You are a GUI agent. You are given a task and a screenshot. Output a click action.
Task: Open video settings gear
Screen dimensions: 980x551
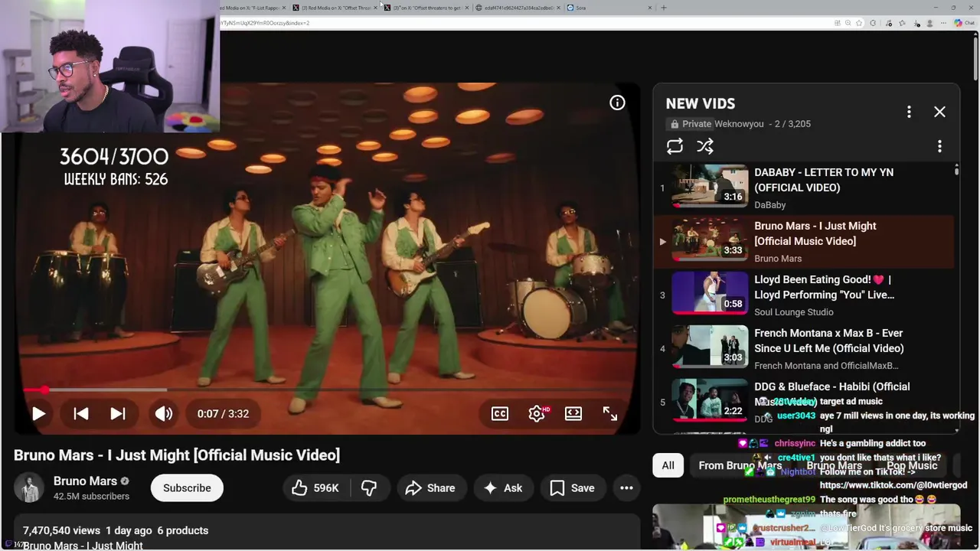537,413
